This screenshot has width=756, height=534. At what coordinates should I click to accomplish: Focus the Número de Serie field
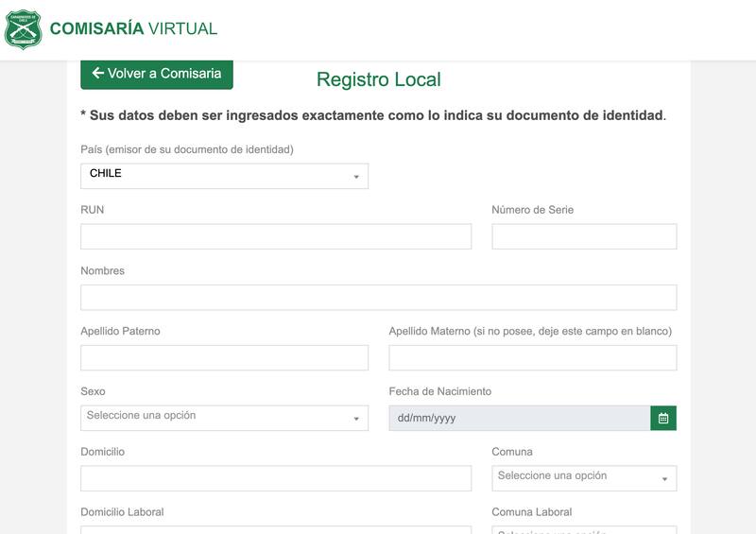tap(584, 236)
